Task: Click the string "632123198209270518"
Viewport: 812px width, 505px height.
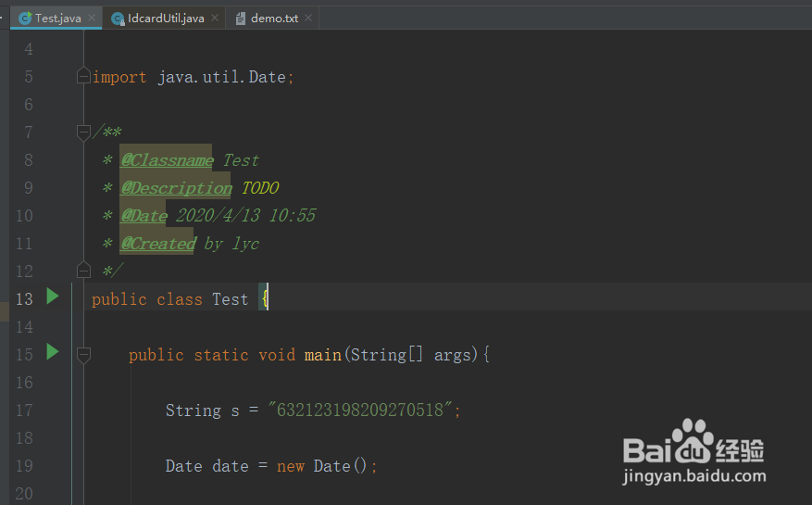Action: click(x=360, y=410)
